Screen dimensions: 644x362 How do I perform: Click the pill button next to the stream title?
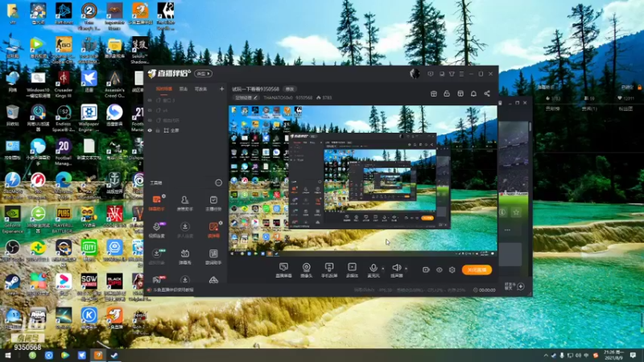(290, 89)
